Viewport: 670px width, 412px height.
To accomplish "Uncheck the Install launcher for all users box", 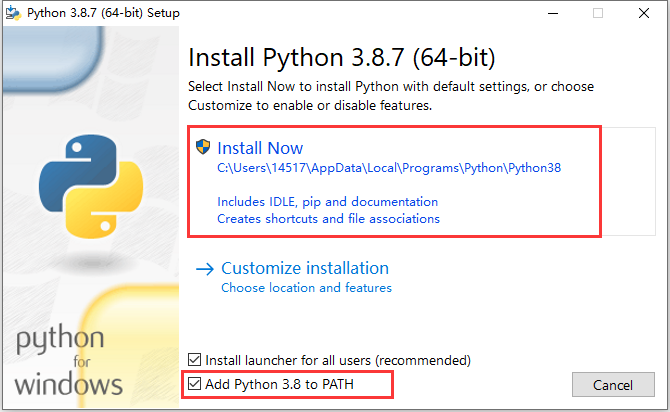I will 194,360.
